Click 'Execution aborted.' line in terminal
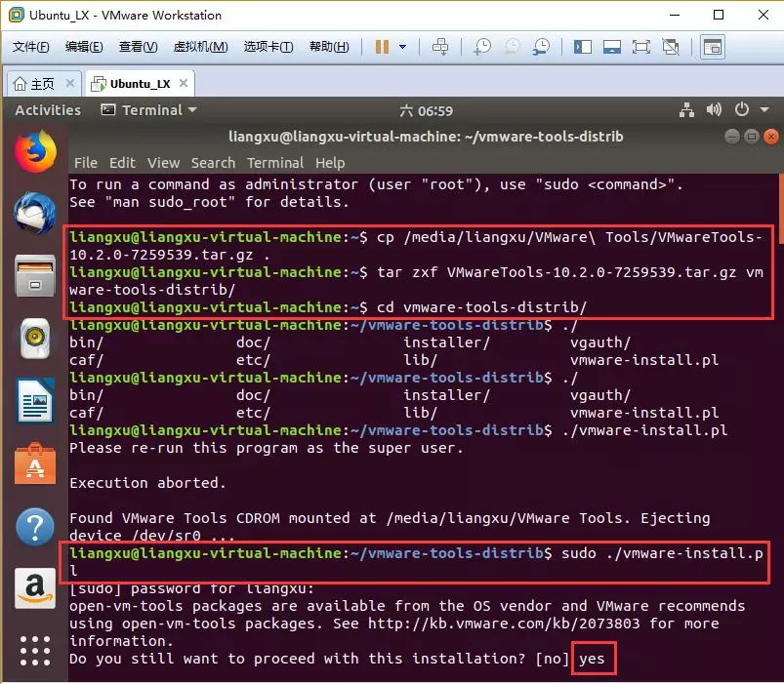The height and width of the screenshot is (684, 784). coord(147,483)
